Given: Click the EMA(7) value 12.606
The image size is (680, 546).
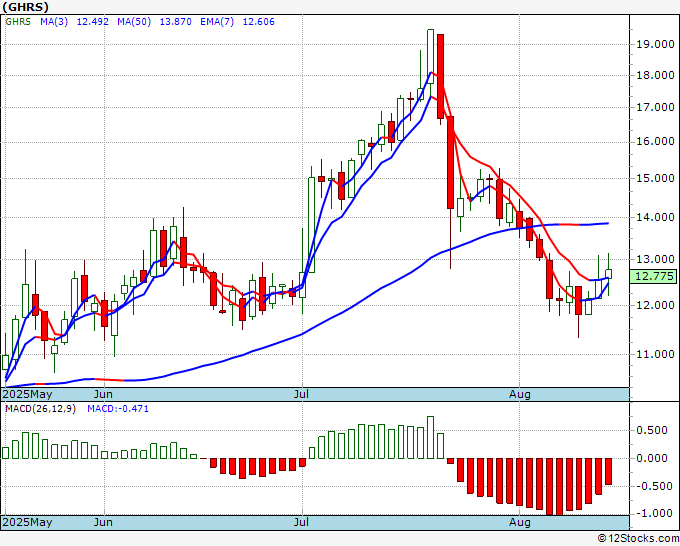Looking at the screenshot, I should click(x=258, y=22).
